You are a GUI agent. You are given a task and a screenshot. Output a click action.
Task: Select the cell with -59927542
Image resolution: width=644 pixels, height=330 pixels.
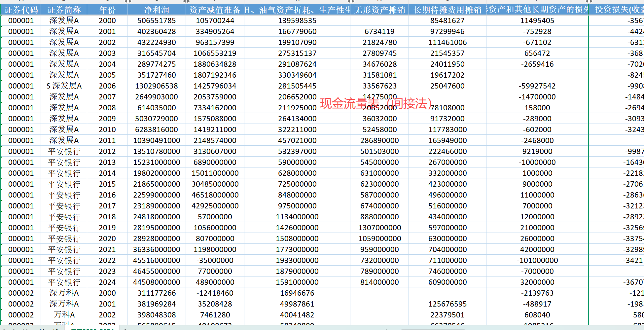coord(537,86)
